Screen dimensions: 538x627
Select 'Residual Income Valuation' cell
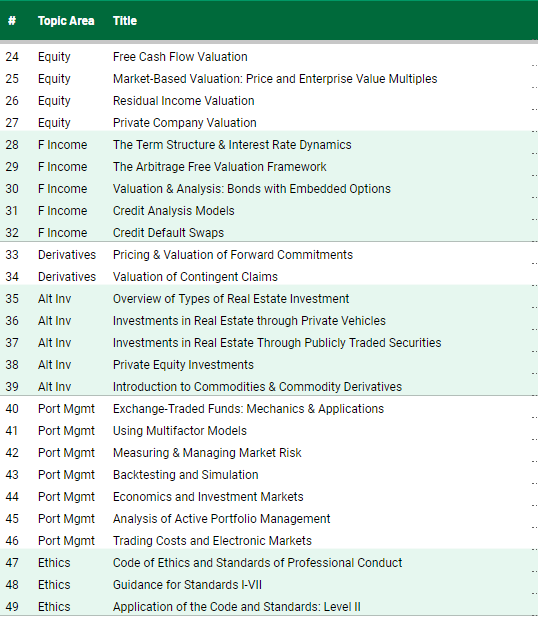pyautogui.click(x=184, y=101)
